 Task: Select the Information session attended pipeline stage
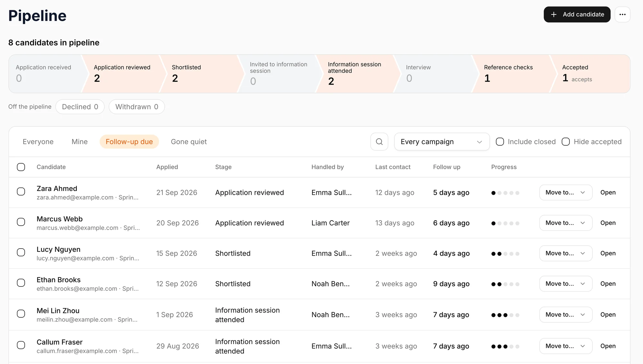(358, 74)
